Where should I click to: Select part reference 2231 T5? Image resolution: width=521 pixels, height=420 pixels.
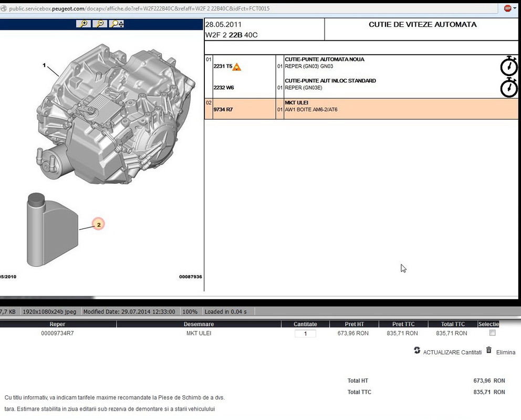(x=223, y=66)
